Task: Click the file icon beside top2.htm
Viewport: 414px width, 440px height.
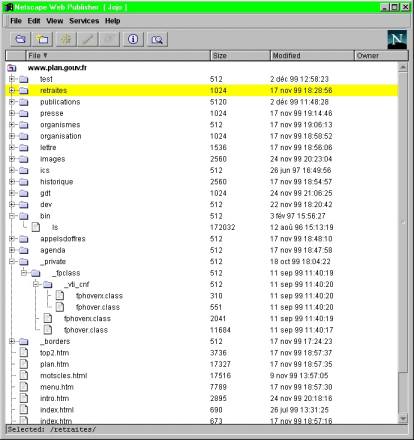Action: (24, 353)
